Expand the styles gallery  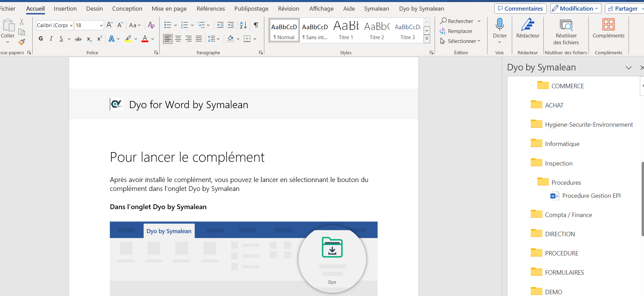coord(427,39)
